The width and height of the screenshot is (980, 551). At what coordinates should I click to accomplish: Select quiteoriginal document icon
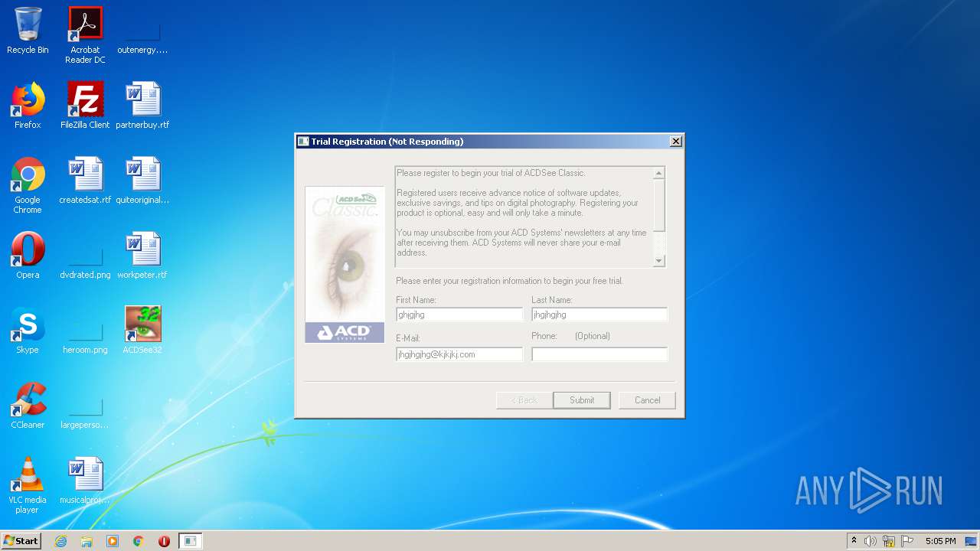(142, 181)
